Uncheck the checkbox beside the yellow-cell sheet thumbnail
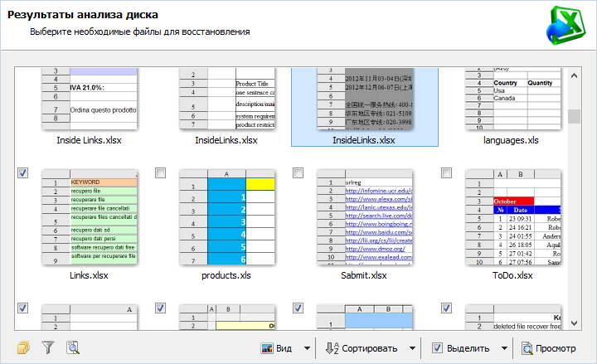 (160, 308)
